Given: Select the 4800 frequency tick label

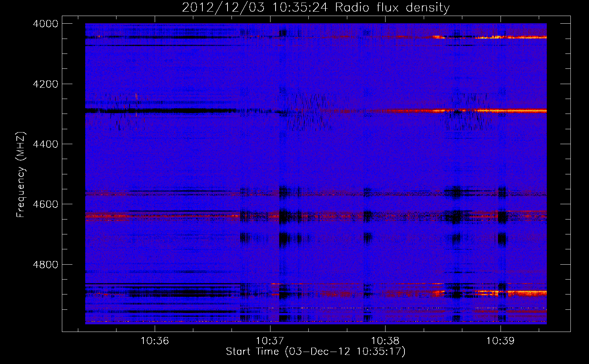Looking at the screenshot, I should pyautogui.click(x=46, y=264).
